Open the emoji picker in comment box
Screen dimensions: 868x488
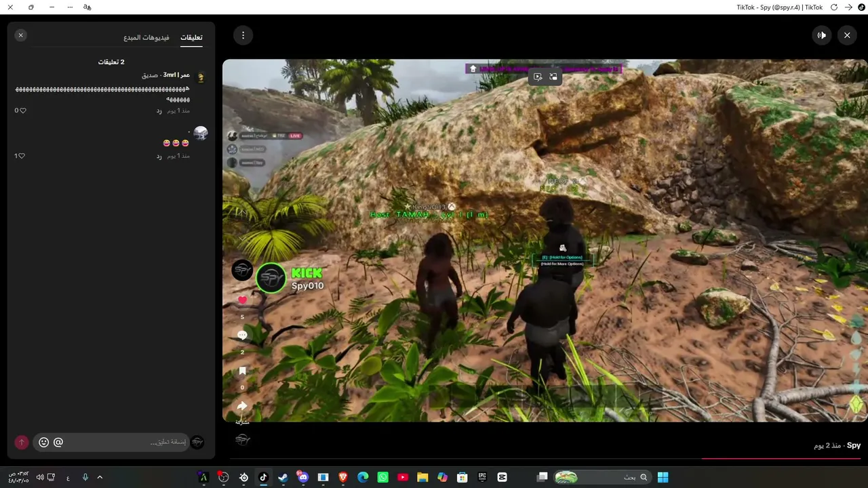click(x=43, y=443)
